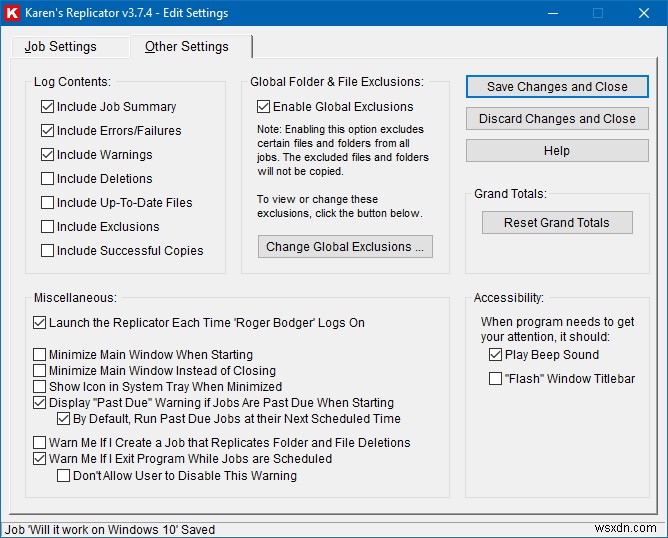Click the Karen's Replicator K title icon
The width and height of the screenshot is (668, 538).
12,13
